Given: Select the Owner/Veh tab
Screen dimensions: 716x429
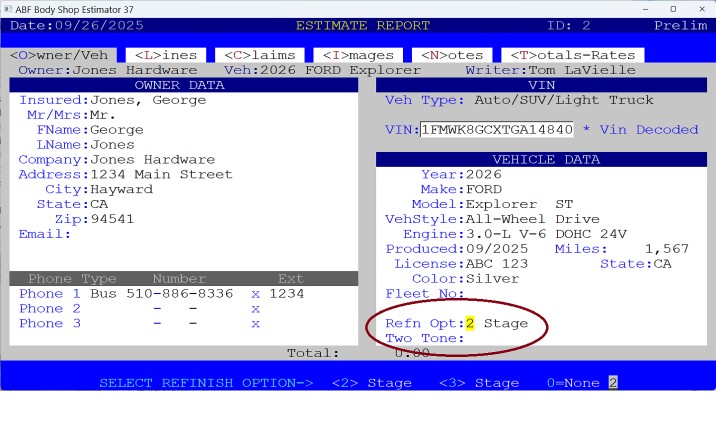Looking at the screenshot, I should pyautogui.click(x=62, y=55).
